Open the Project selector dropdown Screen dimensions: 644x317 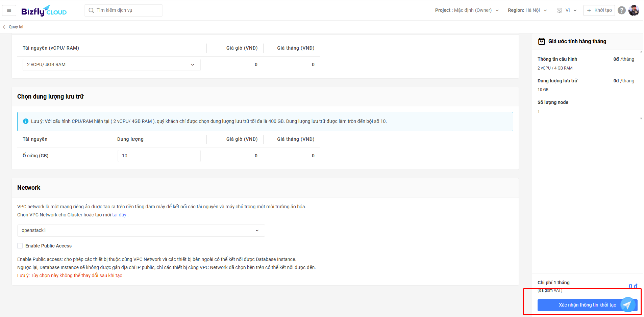467,10
